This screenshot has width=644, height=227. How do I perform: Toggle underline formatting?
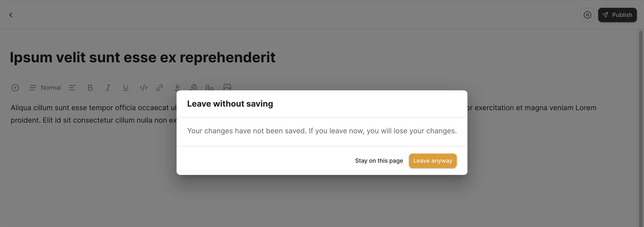tap(126, 88)
